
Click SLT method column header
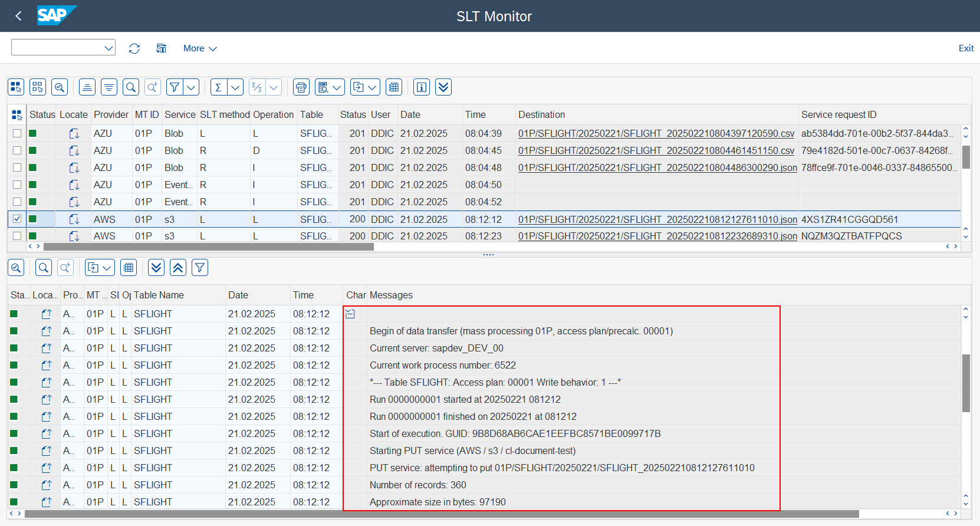pos(225,114)
